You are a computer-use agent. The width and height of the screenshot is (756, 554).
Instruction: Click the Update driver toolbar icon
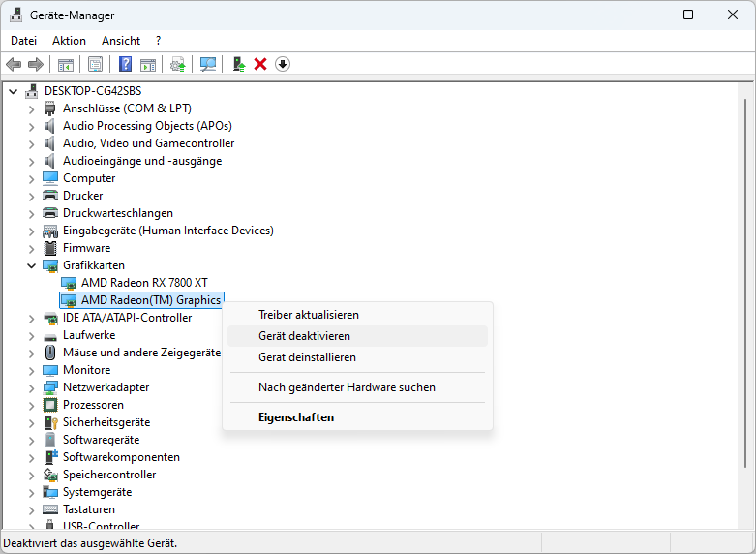178,64
